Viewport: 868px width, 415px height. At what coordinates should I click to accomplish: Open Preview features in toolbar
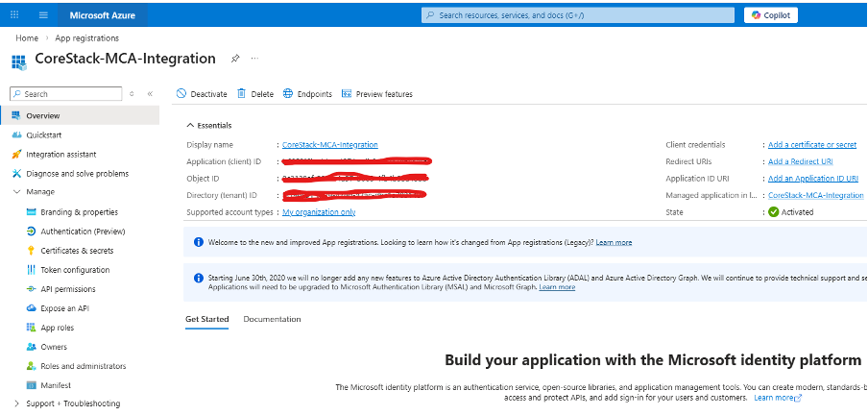pyautogui.click(x=377, y=93)
